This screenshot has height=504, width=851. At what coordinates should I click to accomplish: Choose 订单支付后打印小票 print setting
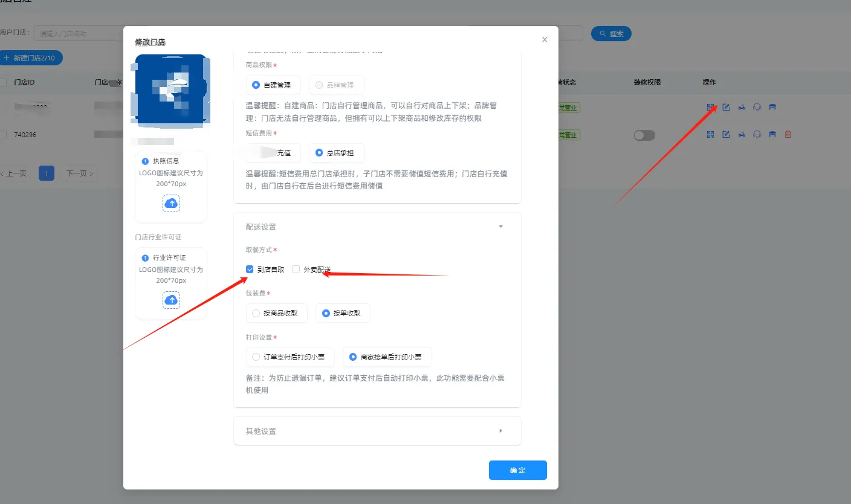[x=256, y=357]
